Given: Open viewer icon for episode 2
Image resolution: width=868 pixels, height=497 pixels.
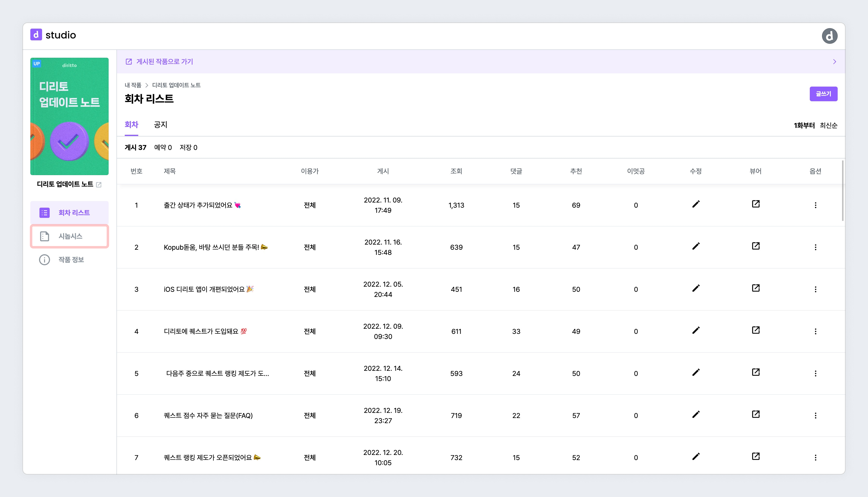Looking at the screenshot, I should 755,246.
